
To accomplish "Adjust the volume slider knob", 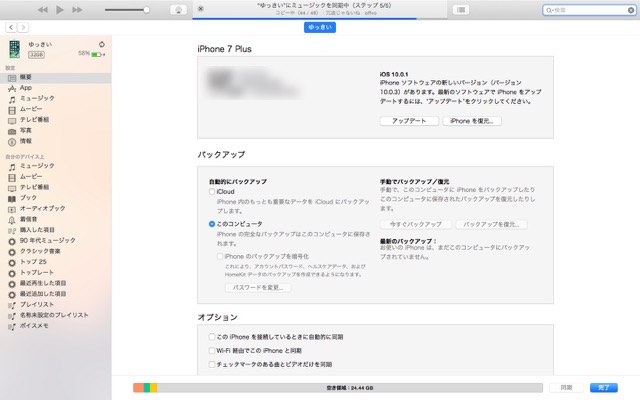I will coord(146,10).
